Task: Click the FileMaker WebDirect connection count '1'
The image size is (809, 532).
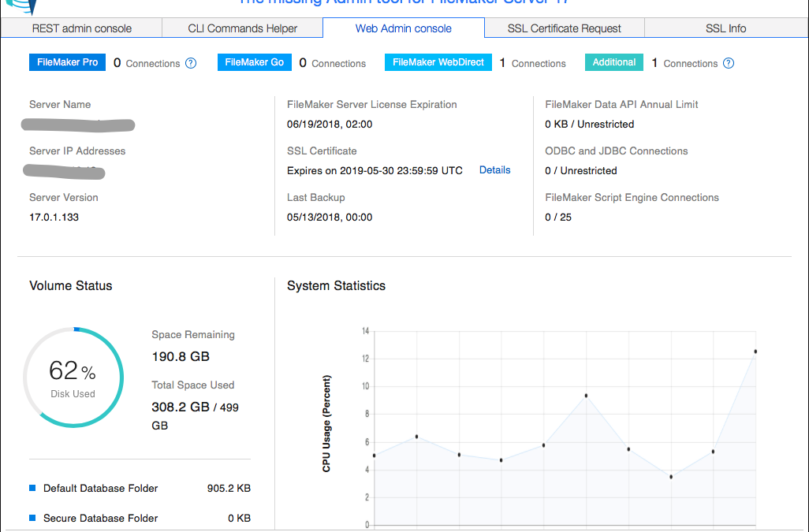Action: [502, 63]
